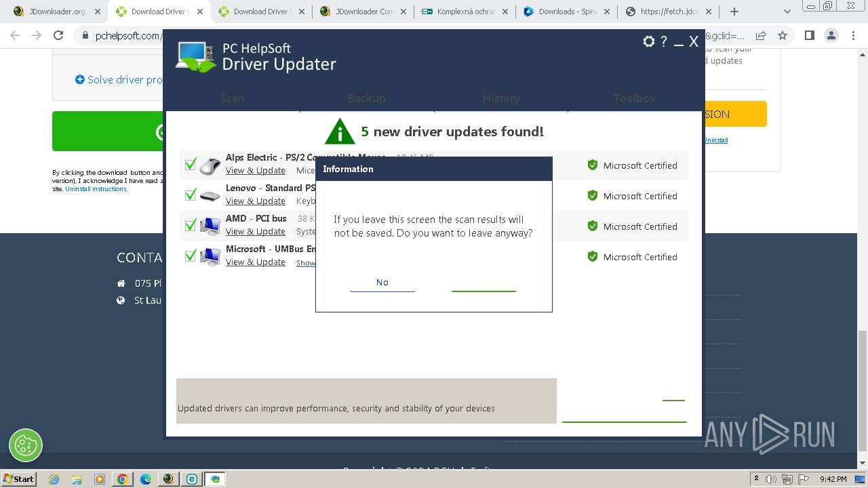Switch to the History tab

point(501,98)
